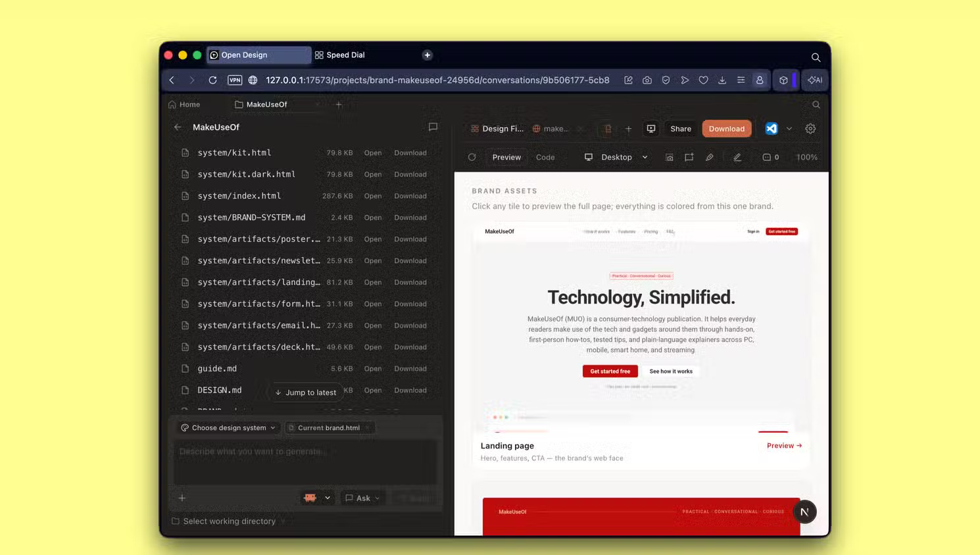This screenshot has width=980, height=555.
Task: Open the extensions cube icon
Action: 783,80
